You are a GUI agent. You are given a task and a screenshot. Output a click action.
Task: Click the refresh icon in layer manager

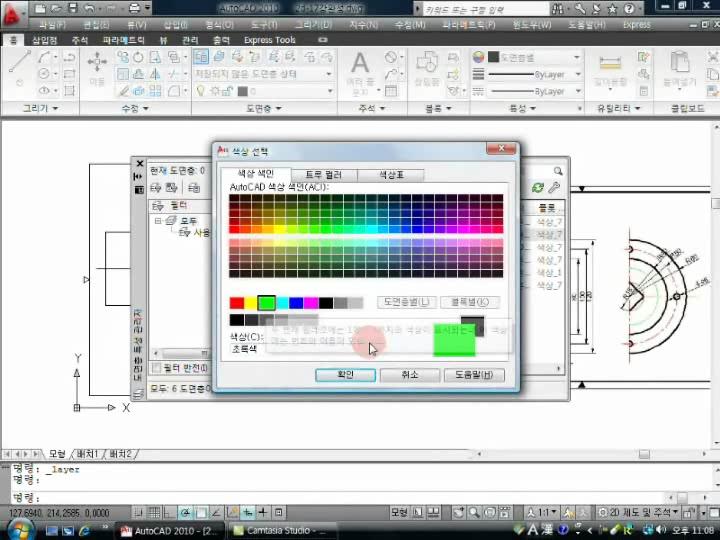[538, 187]
